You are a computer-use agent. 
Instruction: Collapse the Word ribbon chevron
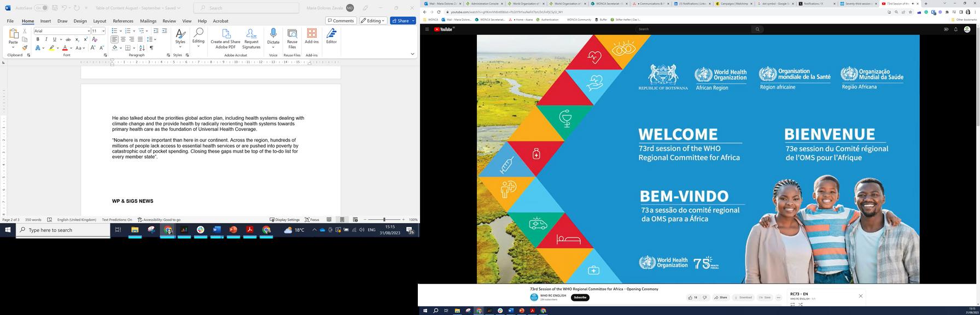pos(412,54)
